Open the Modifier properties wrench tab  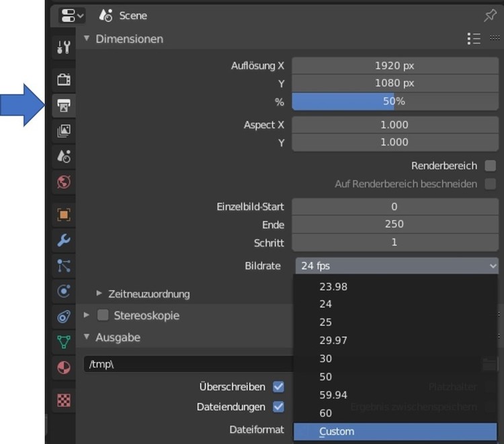tap(64, 240)
